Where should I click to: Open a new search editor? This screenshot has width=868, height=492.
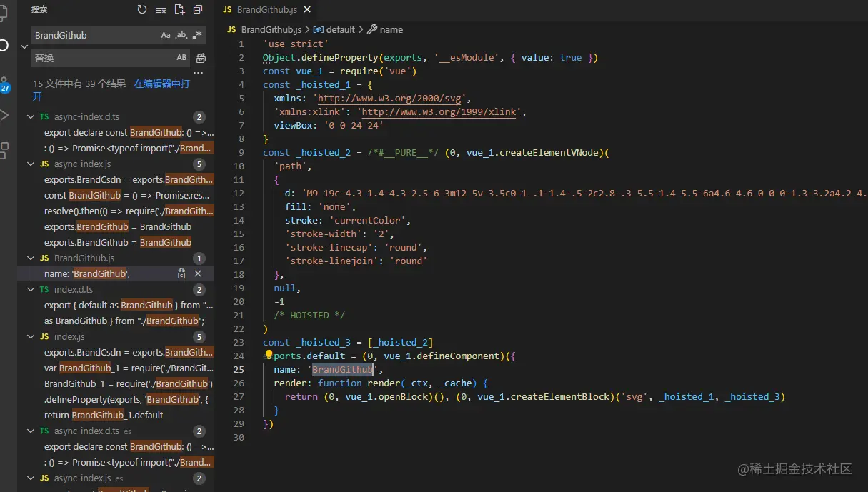tap(179, 9)
